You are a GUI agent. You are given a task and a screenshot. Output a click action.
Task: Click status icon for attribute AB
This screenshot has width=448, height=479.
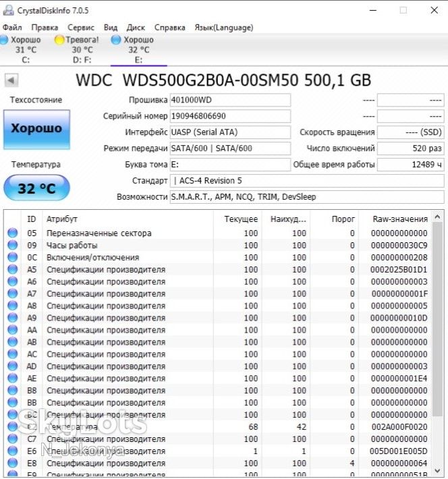pyautogui.click(x=13, y=342)
